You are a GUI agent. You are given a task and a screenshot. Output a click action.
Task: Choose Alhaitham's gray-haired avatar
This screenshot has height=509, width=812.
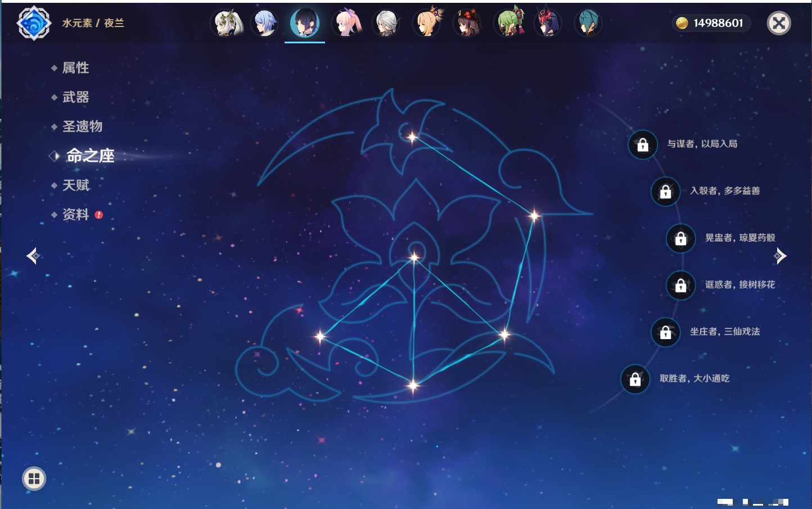[387, 23]
